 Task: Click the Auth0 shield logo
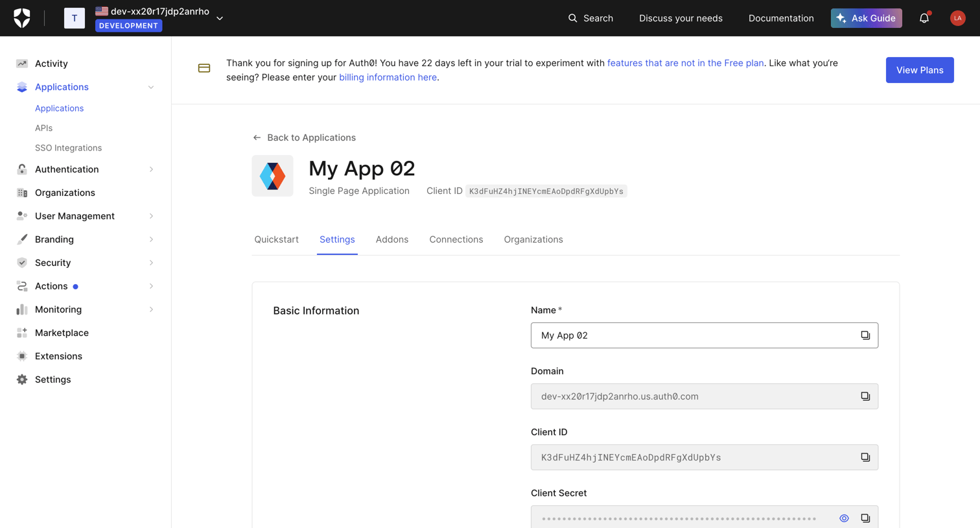point(22,18)
